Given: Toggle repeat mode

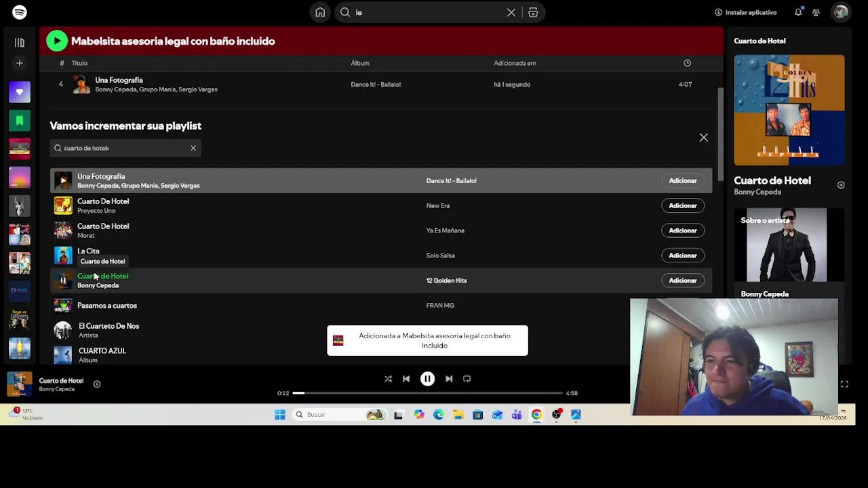Looking at the screenshot, I should pyautogui.click(x=467, y=379).
